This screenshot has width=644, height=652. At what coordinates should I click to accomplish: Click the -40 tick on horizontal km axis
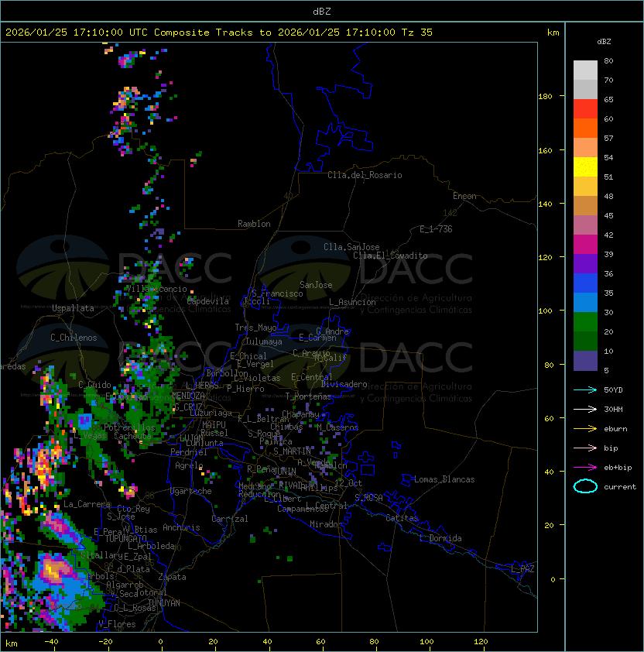point(51,642)
